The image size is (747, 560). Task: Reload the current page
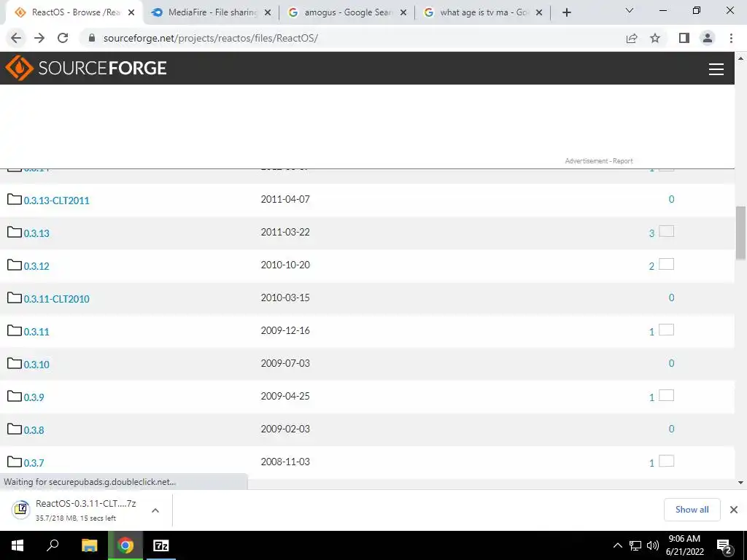[x=63, y=38]
